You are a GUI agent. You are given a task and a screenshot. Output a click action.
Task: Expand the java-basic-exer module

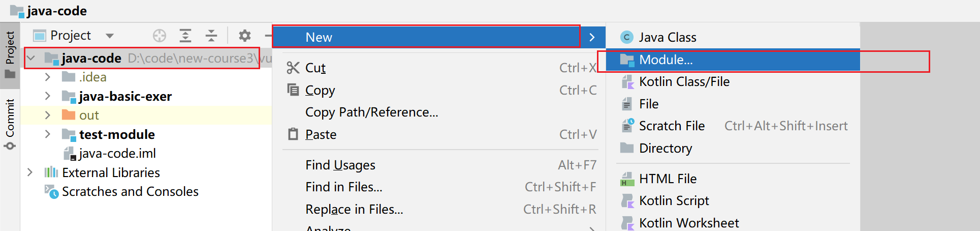click(x=48, y=96)
